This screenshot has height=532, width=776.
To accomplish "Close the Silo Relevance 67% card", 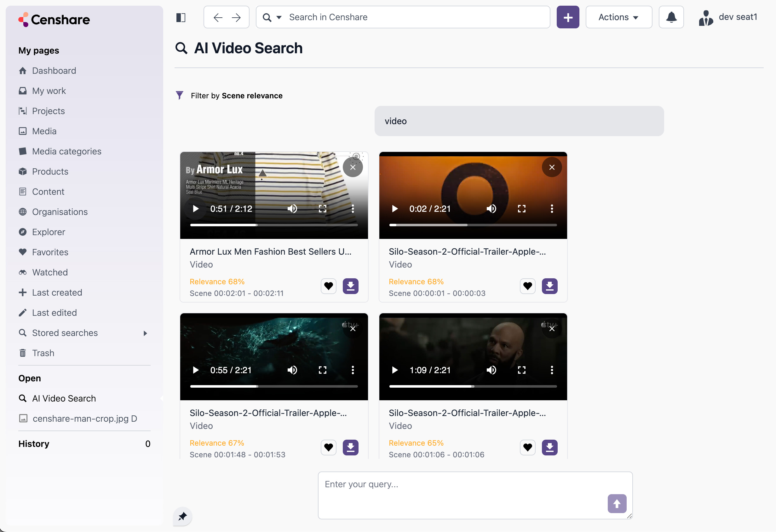I will 353,329.
